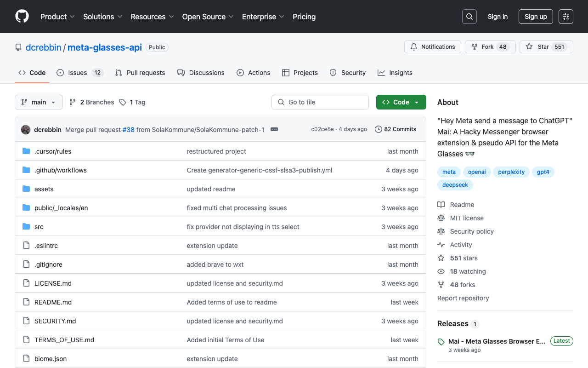This screenshot has width=588, height=368.
Task: Click the file icon for biome.json
Action: [26, 359]
